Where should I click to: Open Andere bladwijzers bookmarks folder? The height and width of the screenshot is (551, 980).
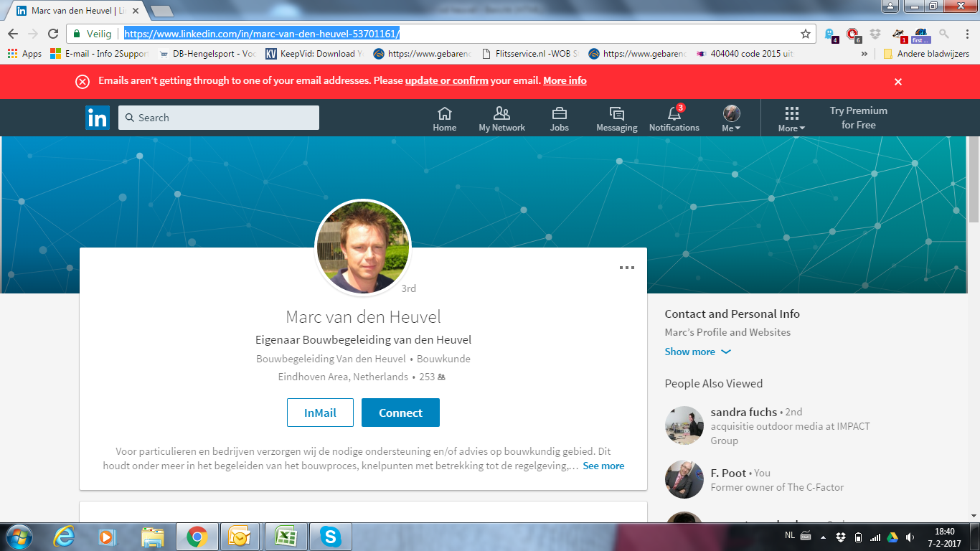click(926, 54)
